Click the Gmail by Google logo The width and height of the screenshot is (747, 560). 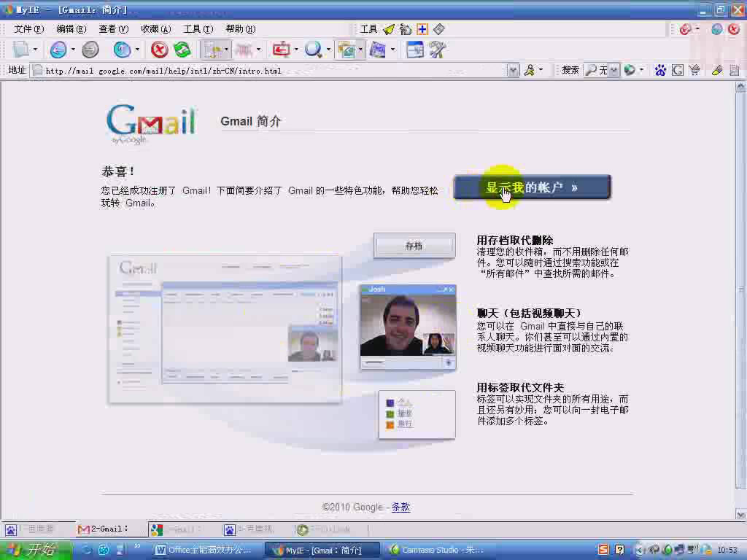151,124
